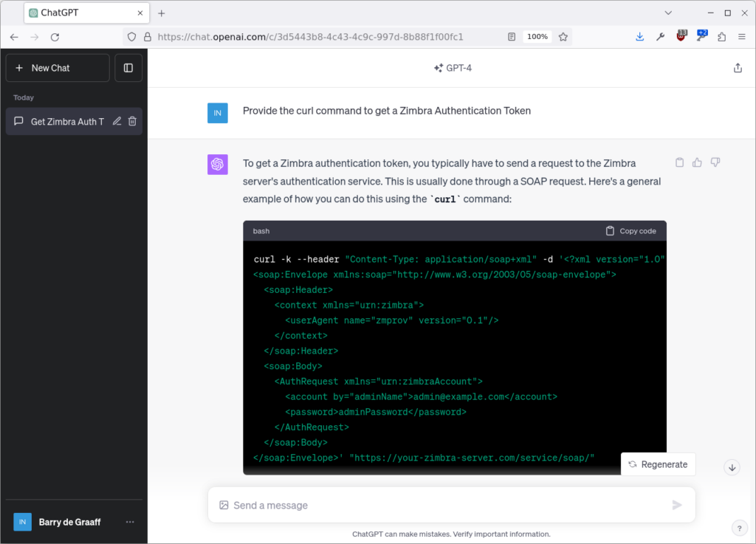756x544 pixels.
Task: Share the conversation via the share icon
Action: (738, 67)
